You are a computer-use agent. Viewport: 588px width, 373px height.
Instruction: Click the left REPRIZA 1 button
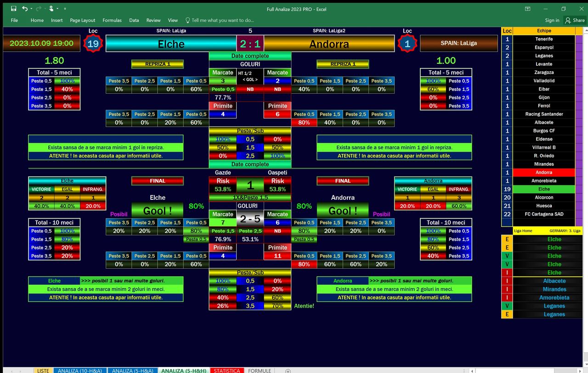[158, 64]
